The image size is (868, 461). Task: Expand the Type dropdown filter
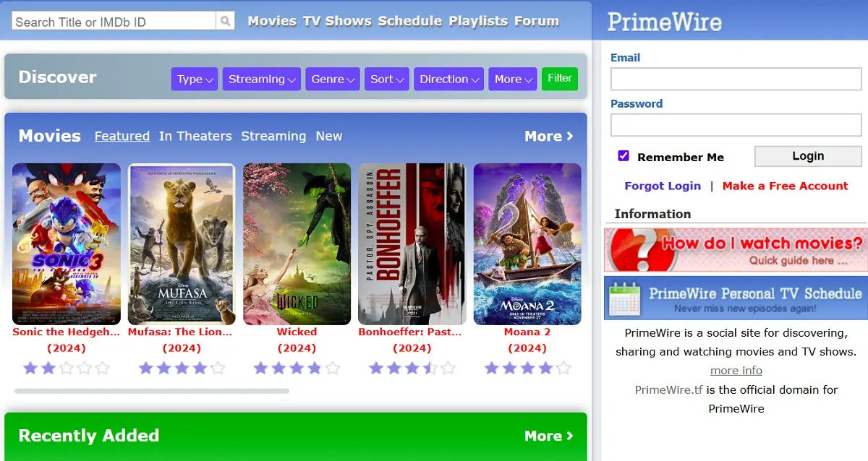pos(194,79)
